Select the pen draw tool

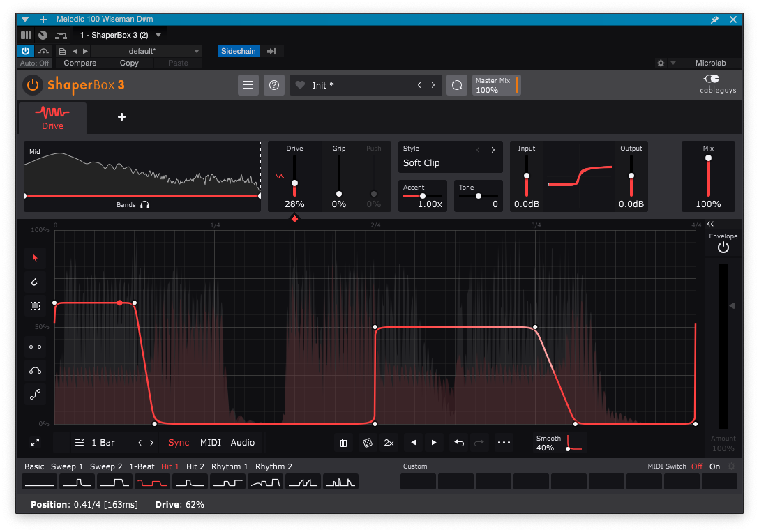[35, 282]
